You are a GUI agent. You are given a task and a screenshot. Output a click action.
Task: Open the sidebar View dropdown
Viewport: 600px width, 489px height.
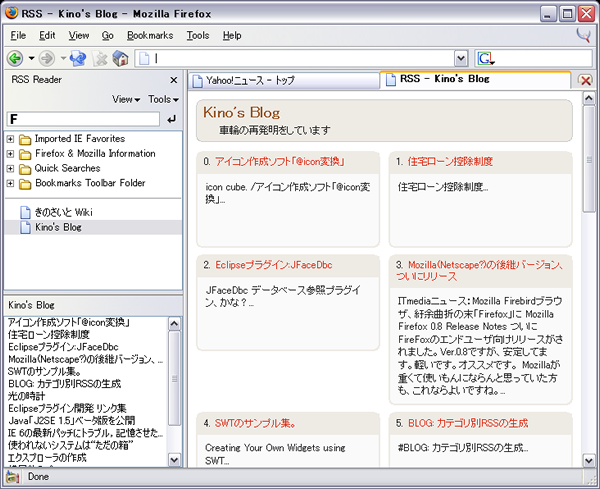pyautogui.click(x=126, y=99)
